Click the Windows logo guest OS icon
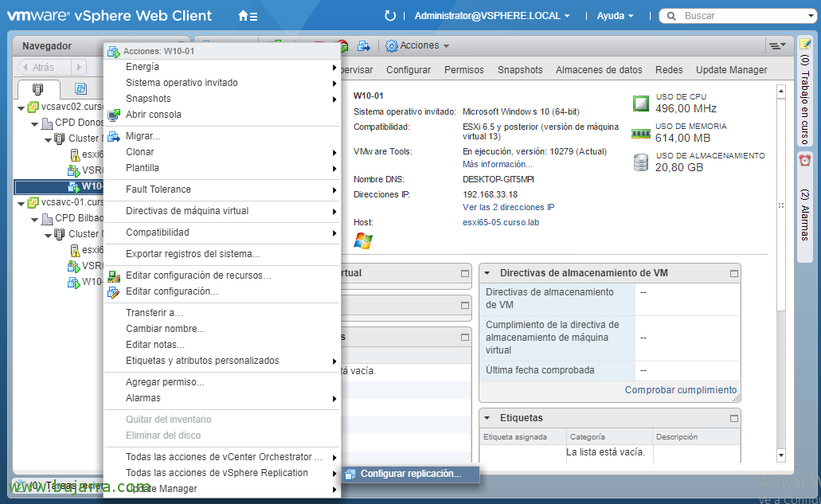Image resolution: width=821 pixels, height=504 pixels. [363, 240]
